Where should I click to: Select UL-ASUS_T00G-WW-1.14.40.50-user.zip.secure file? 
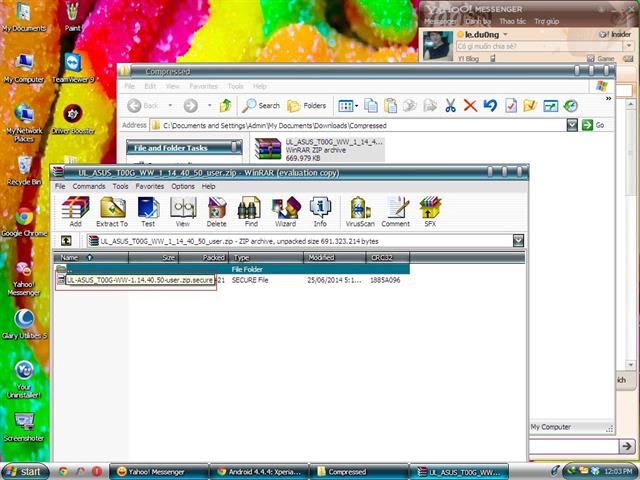[x=140, y=280]
